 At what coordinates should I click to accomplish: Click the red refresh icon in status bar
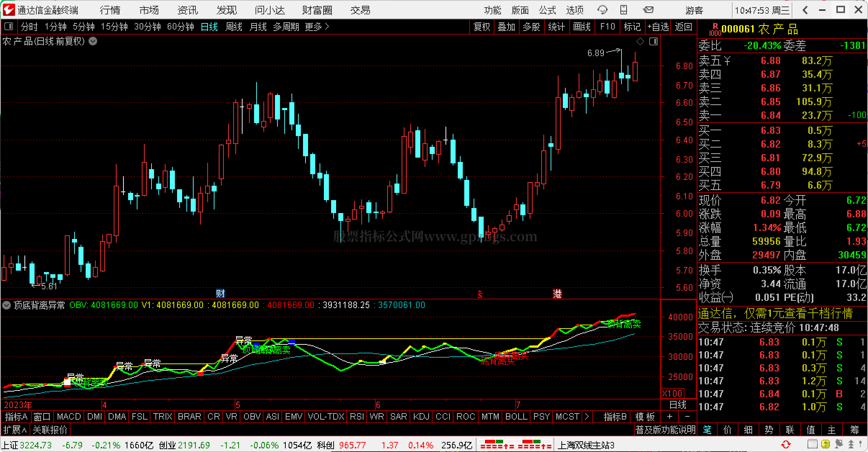point(786,444)
